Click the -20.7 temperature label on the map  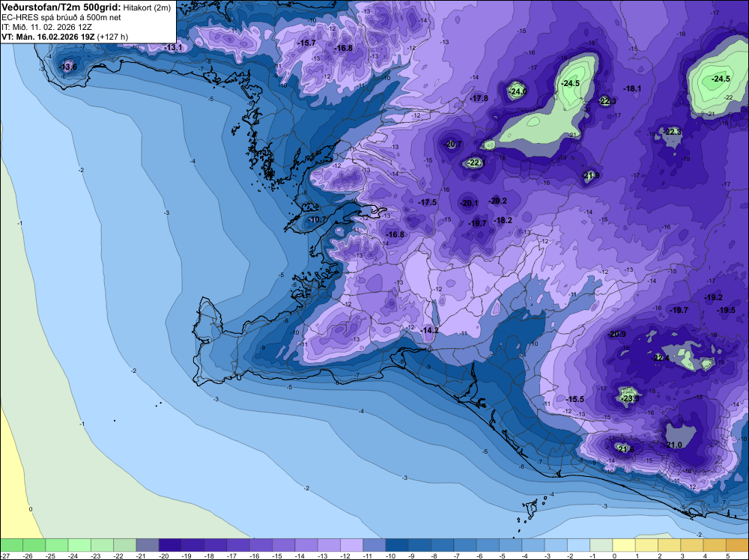pyautogui.click(x=452, y=144)
